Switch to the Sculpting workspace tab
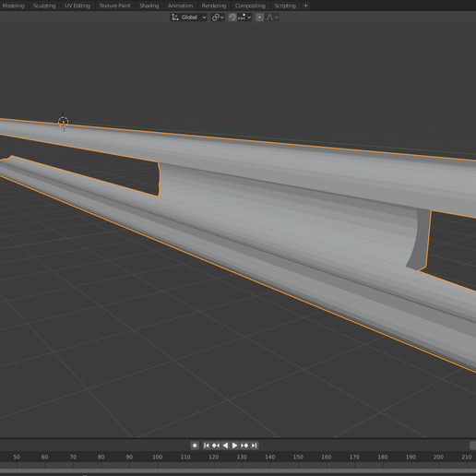Screen dimensions: 476x476 coord(44,6)
